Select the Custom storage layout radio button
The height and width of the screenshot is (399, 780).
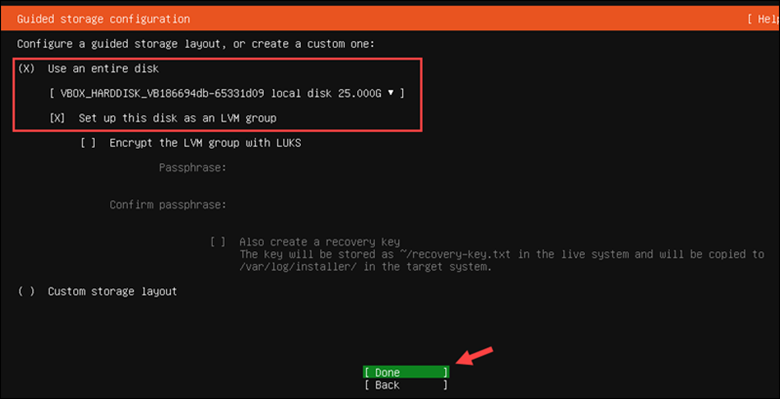pyautogui.click(x=98, y=292)
